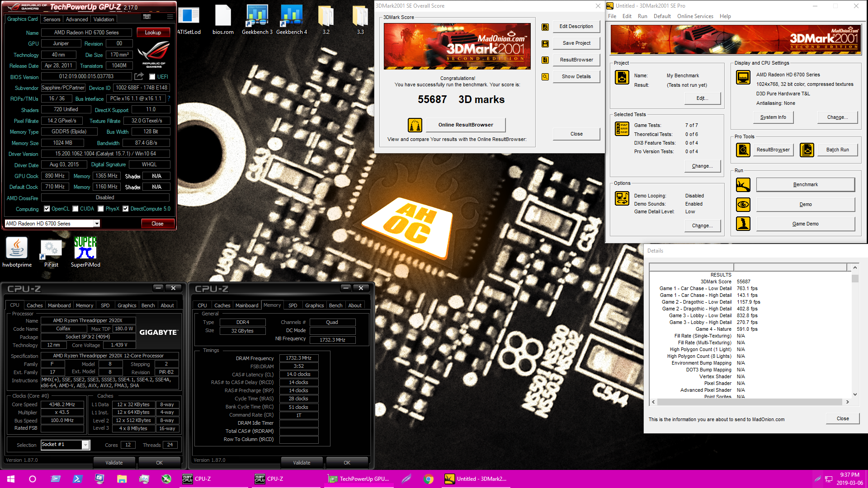The height and width of the screenshot is (488, 868).
Task: Launch hwbotprime Java icon
Action: 17,252
